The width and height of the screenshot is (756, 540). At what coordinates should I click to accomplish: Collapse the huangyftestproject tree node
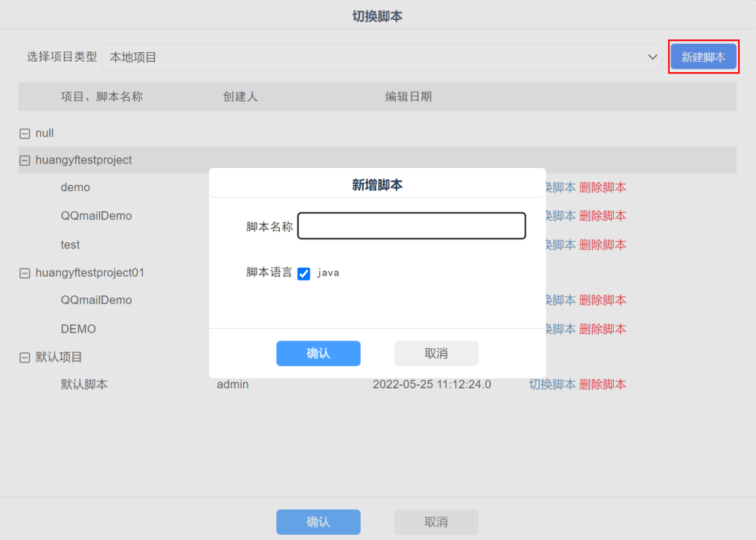coord(25,161)
